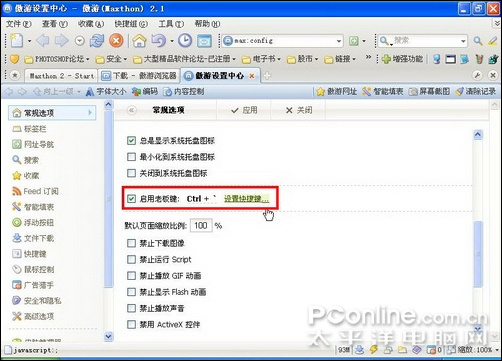502x361 pixels.
Task: Refresh the page with reload icon
Action: click(x=97, y=41)
